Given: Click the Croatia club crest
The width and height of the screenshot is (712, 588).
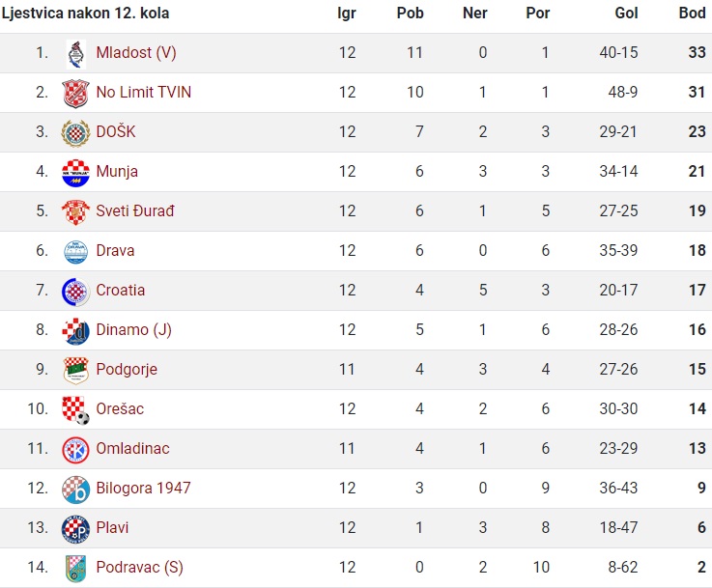Looking at the screenshot, I should click(x=75, y=292).
